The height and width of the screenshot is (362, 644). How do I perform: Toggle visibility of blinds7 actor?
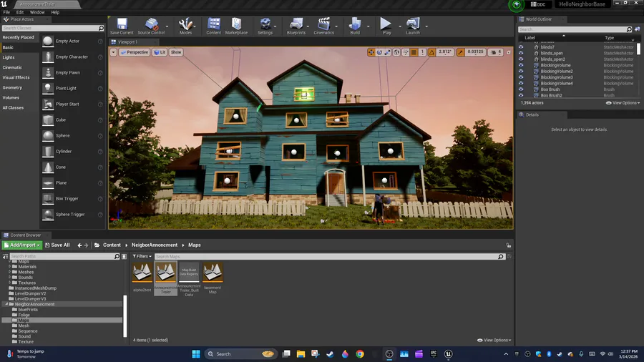point(521,47)
